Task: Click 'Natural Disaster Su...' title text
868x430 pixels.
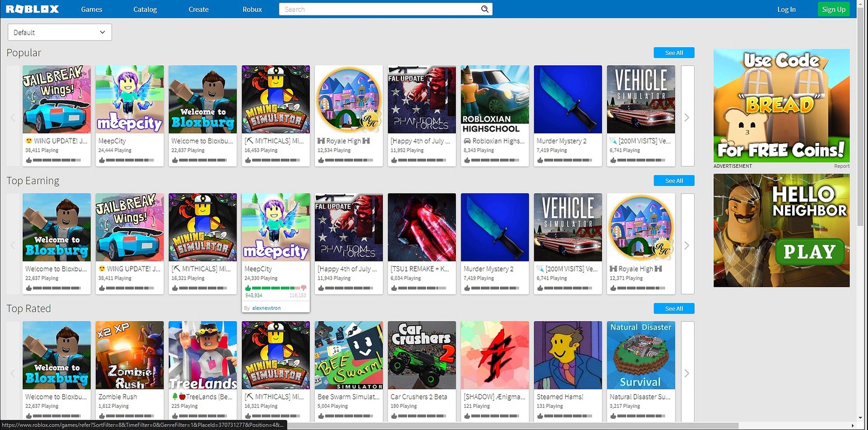Action: click(640, 397)
